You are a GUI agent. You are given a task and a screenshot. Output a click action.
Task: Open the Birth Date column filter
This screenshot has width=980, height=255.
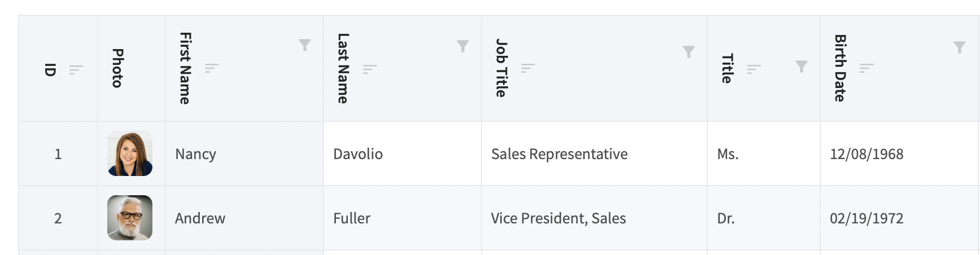pyautogui.click(x=960, y=47)
